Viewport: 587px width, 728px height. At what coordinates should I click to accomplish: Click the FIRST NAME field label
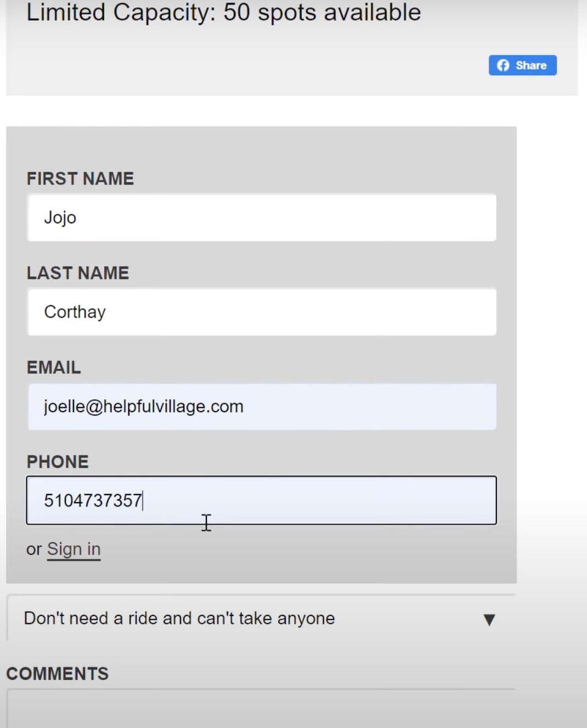(80, 178)
